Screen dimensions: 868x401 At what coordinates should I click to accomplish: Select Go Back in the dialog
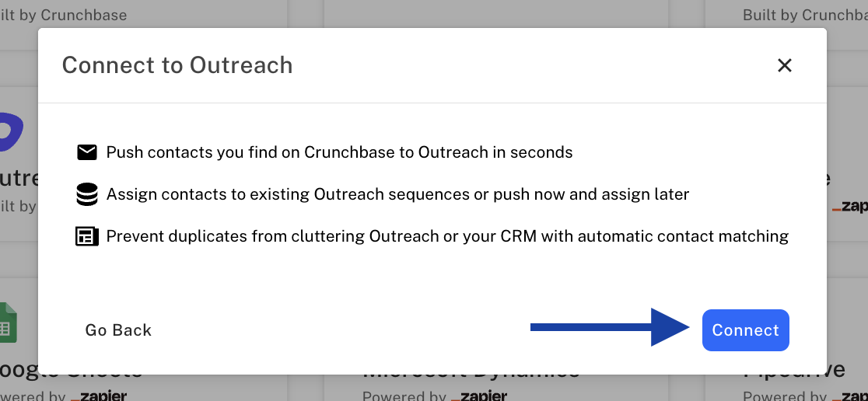click(118, 330)
